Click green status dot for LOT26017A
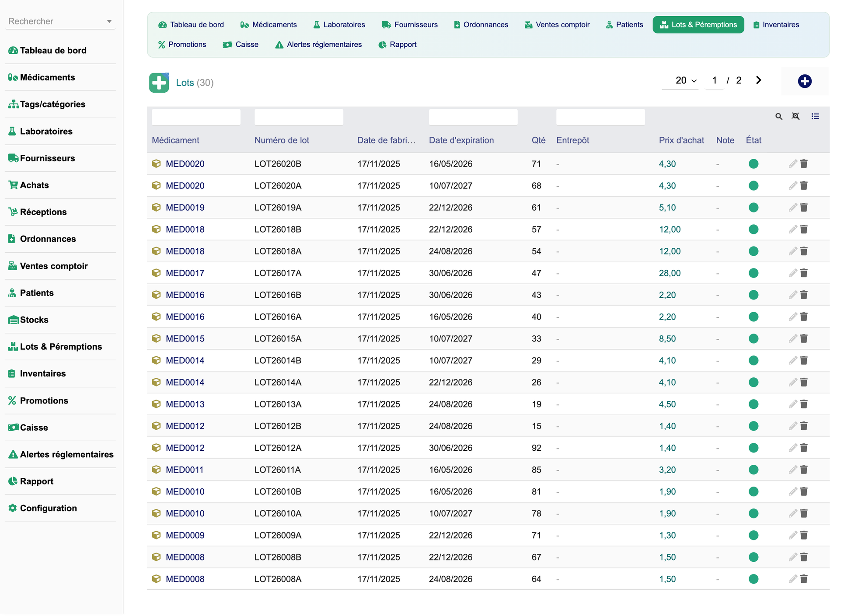Viewport: 851px width, 616px height. click(753, 273)
